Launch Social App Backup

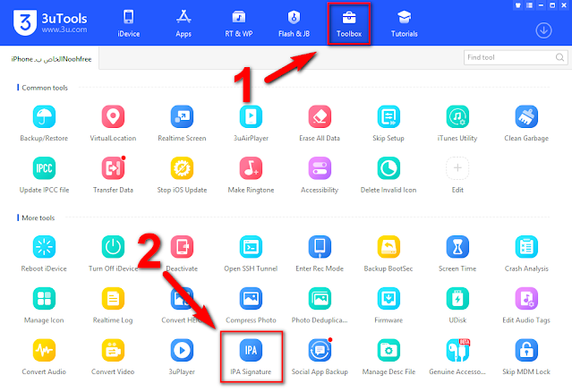[320, 350]
